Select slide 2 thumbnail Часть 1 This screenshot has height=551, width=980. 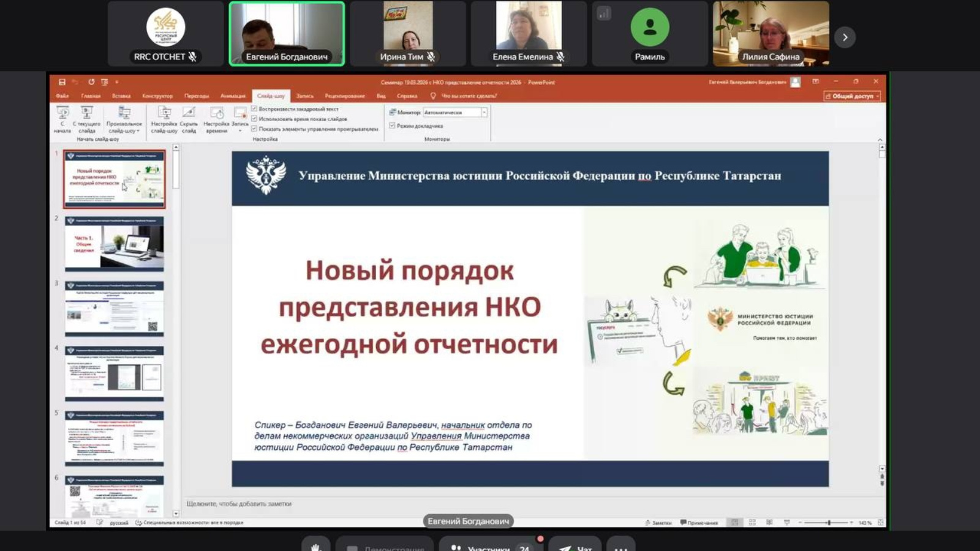click(x=115, y=244)
